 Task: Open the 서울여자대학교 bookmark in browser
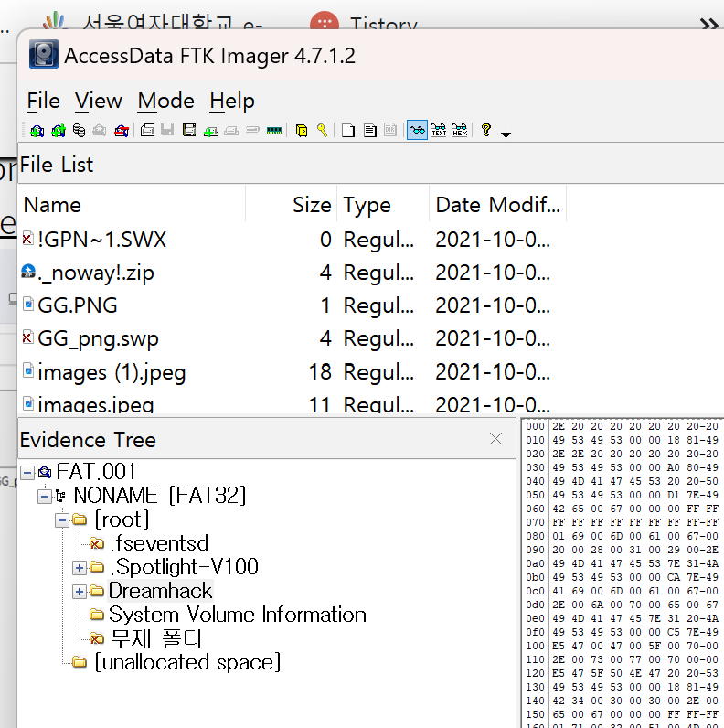154,20
